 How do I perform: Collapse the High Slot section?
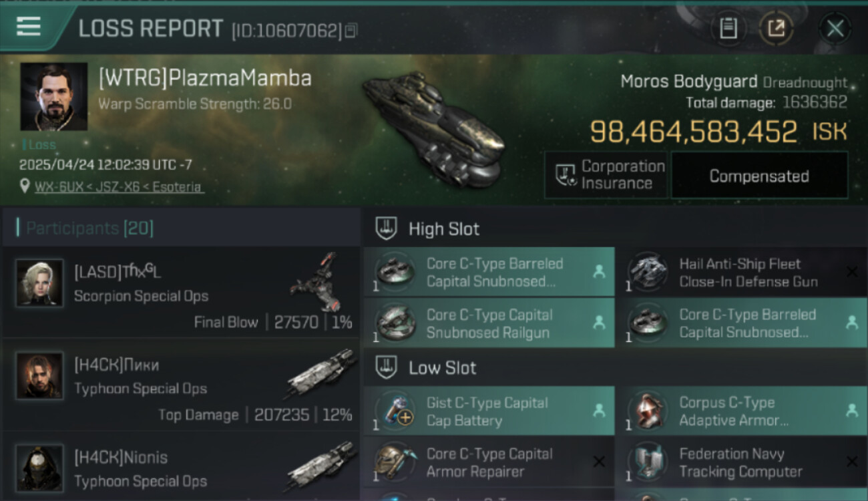387,228
